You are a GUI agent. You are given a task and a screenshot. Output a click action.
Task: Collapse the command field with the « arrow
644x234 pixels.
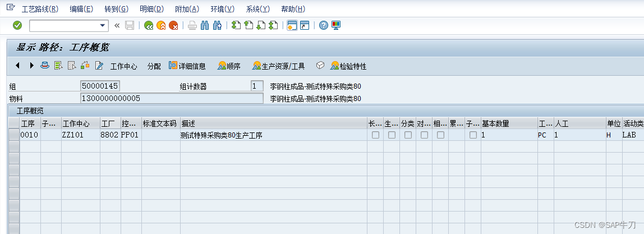(x=117, y=25)
